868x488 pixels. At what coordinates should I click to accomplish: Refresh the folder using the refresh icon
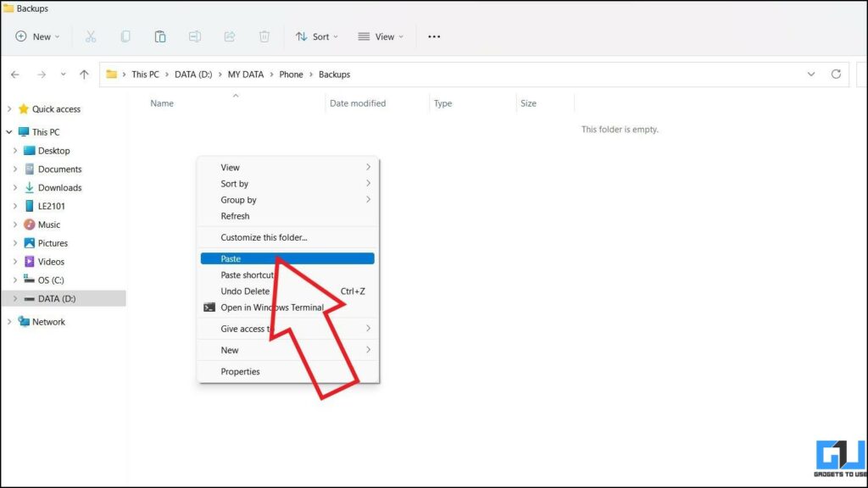837,74
